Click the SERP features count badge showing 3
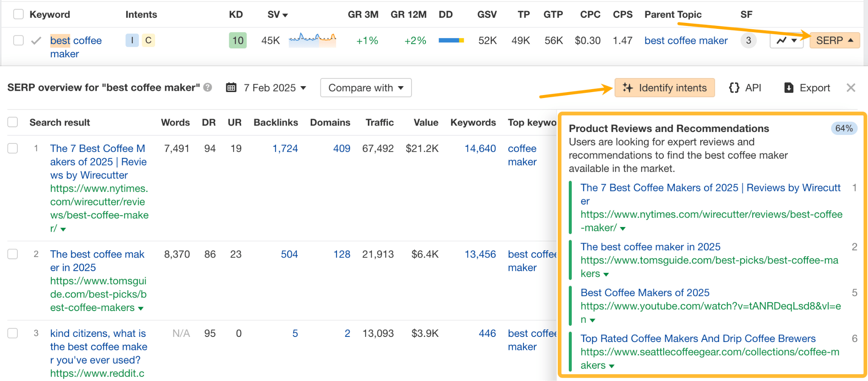This screenshot has width=868, height=381. [748, 41]
